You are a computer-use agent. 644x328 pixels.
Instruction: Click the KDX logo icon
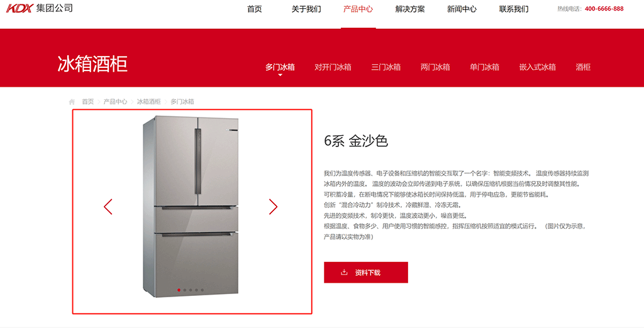[x=19, y=8]
